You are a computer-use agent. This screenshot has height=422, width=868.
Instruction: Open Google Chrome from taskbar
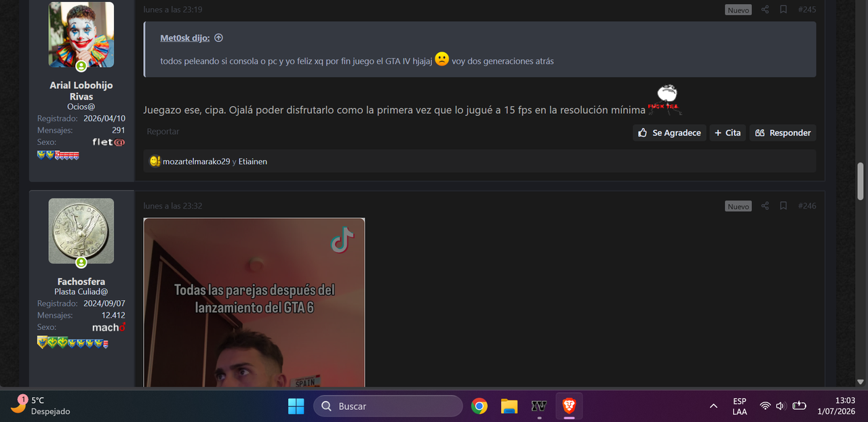(x=479, y=406)
